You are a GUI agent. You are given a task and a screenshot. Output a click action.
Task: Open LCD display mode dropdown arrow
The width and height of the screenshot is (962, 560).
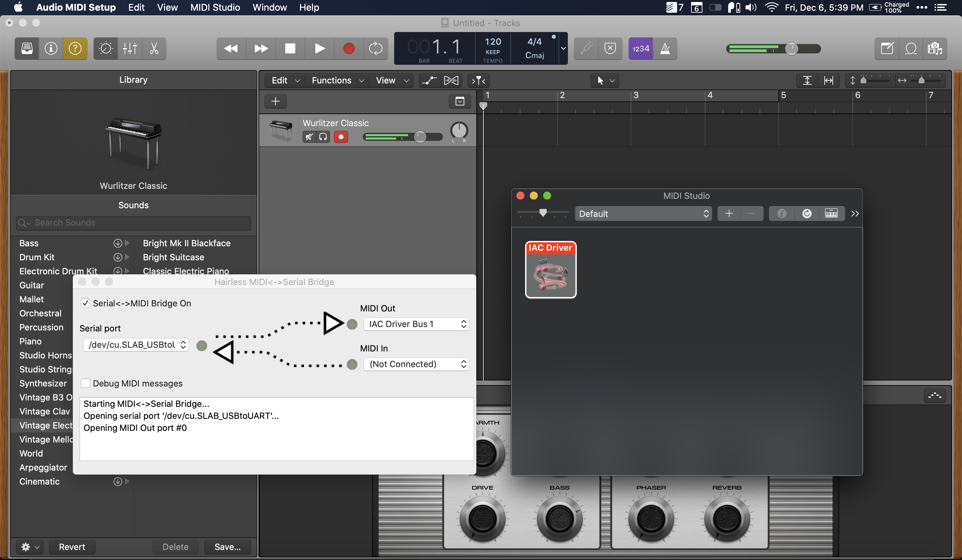click(563, 48)
